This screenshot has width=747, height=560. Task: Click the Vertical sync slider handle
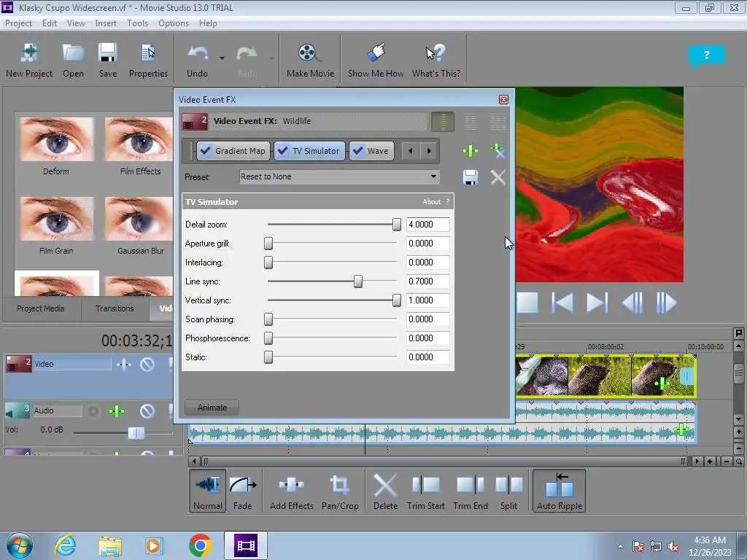pyautogui.click(x=396, y=300)
